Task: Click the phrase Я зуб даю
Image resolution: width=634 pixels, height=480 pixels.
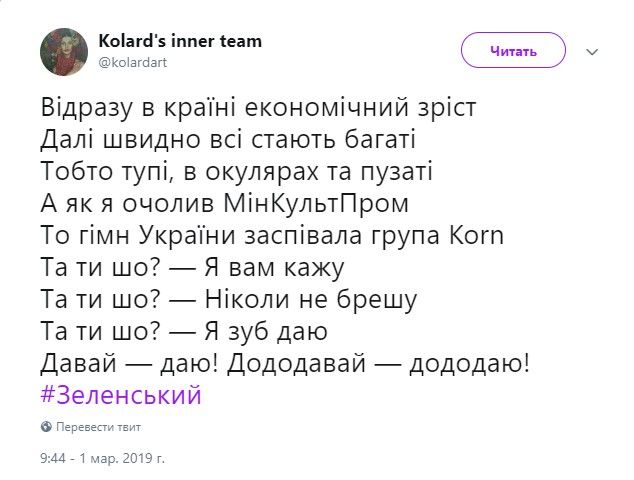Action: 266,332
